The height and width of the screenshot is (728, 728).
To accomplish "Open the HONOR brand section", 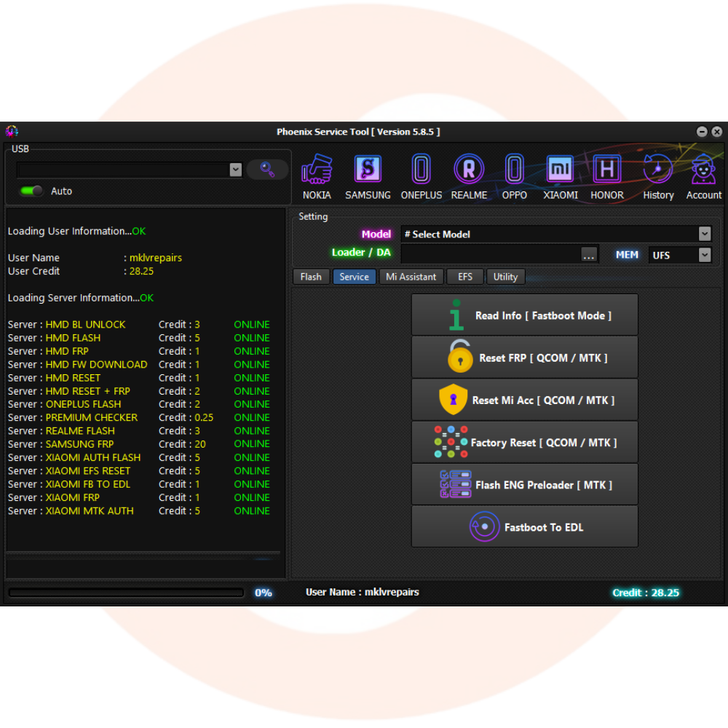I will pyautogui.click(x=607, y=177).
